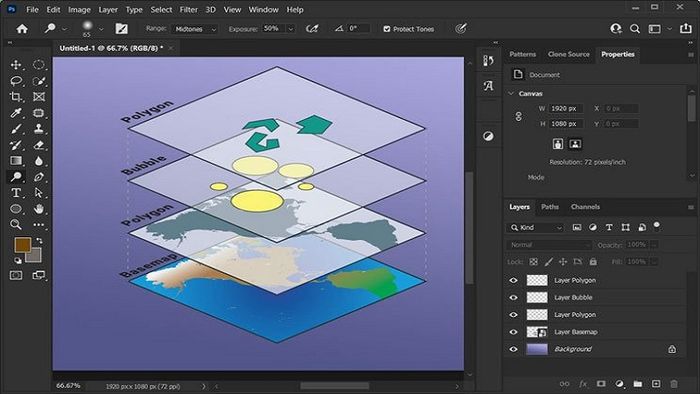
Task: Create a new group folder icon
Action: tap(638, 384)
